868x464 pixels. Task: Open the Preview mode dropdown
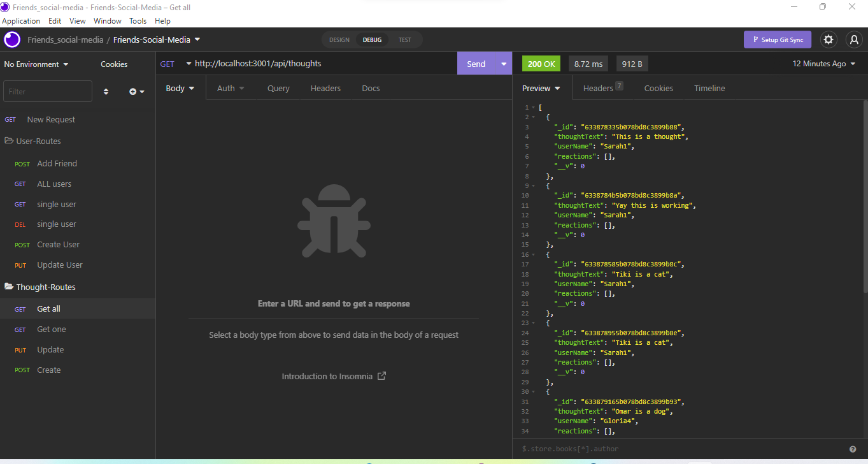(x=541, y=88)
